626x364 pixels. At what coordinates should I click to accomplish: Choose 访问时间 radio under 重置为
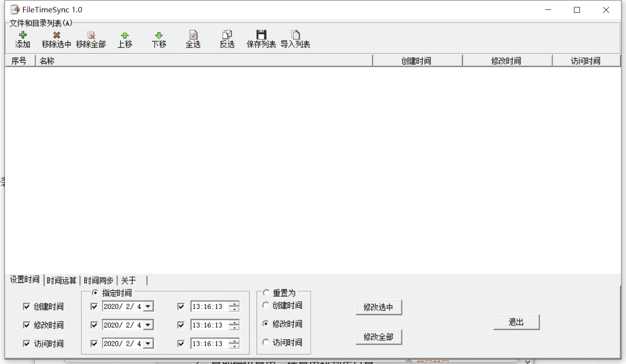(266, 342)
